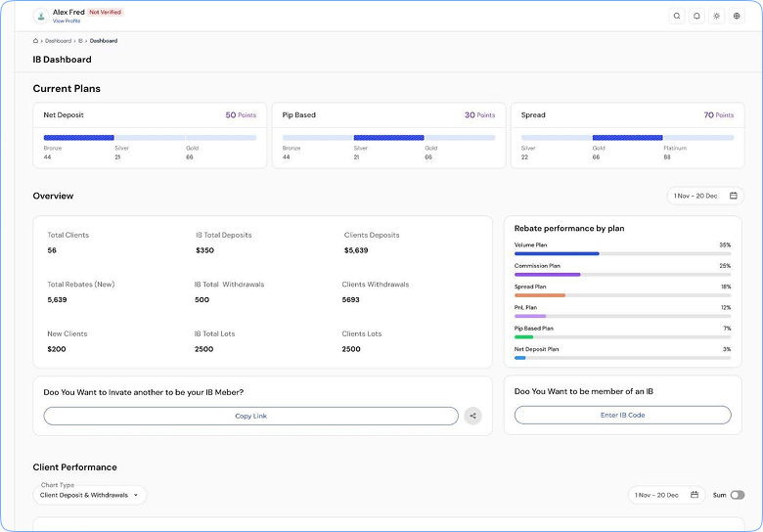Open calendar icon in Client Performance date range
763x532 pixels.
coord(695,495)
